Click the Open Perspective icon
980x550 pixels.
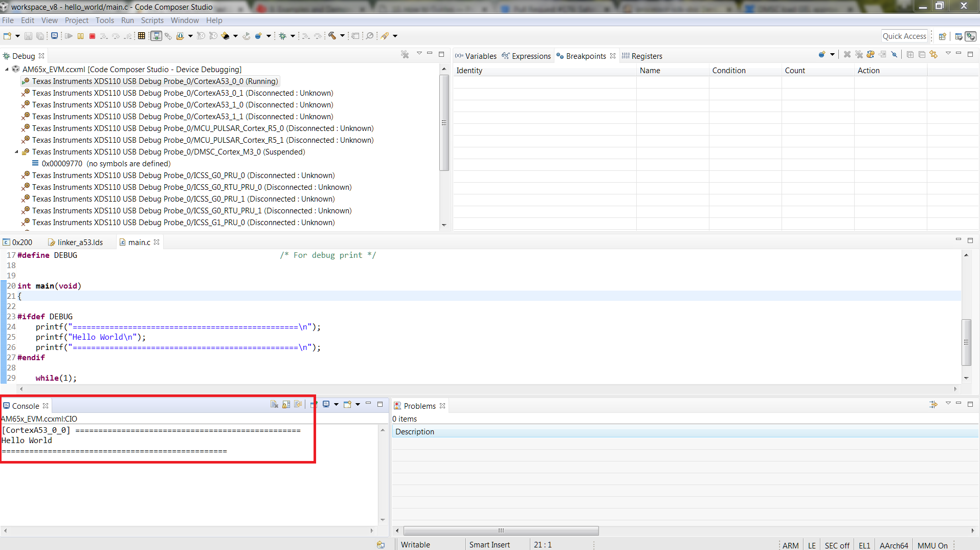click(942, 36)
